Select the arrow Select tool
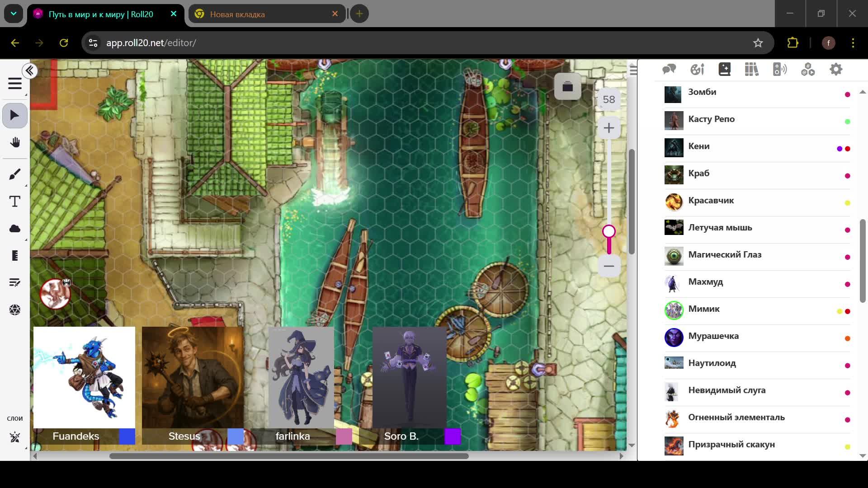This screenshot has width=868, height=488. point(14,116)
